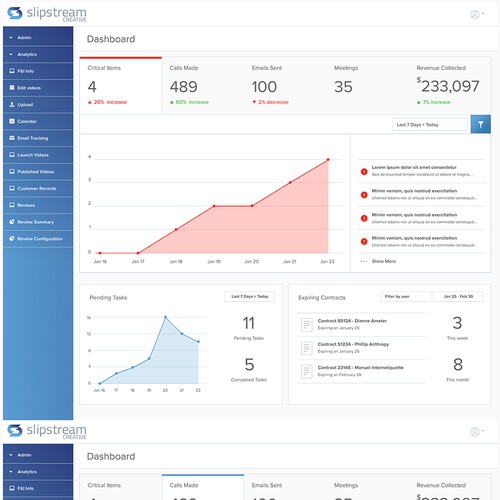Click the Jan 22 peak point on the red chart
The width and height of the screenshot is (500, 500).
tap(328, 160)
